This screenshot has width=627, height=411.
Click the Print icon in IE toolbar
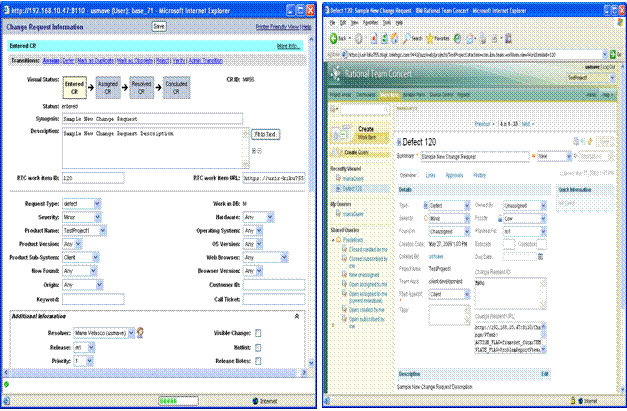[x=483, y=38]
